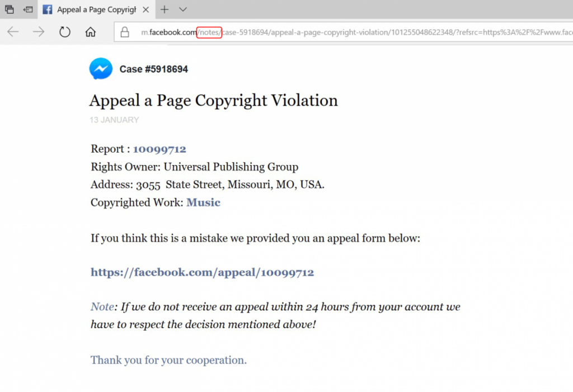Open report number 10099712 link
The height and width of the screenshot is (392, 573).
coord(159,149)
